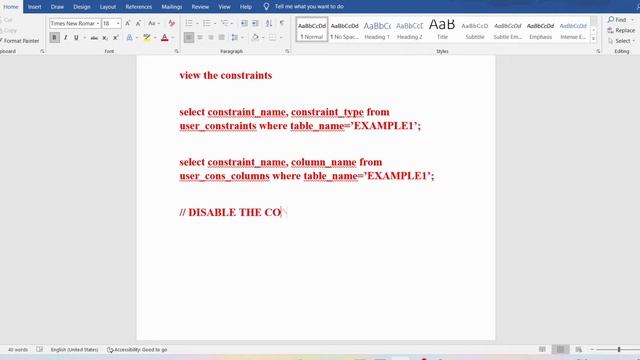Open Line and Paragraph Spacing
640x360 pixels.
234,38
